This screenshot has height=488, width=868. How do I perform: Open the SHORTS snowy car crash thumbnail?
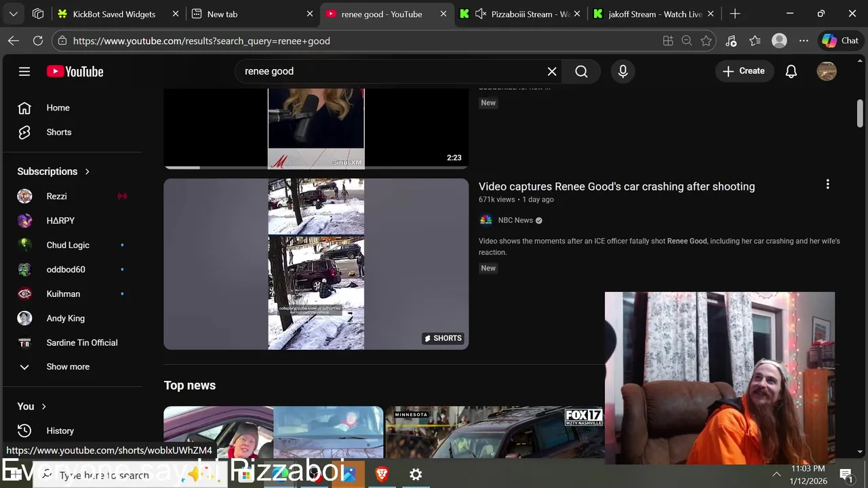pyautogui.click(x=316, y=264)
